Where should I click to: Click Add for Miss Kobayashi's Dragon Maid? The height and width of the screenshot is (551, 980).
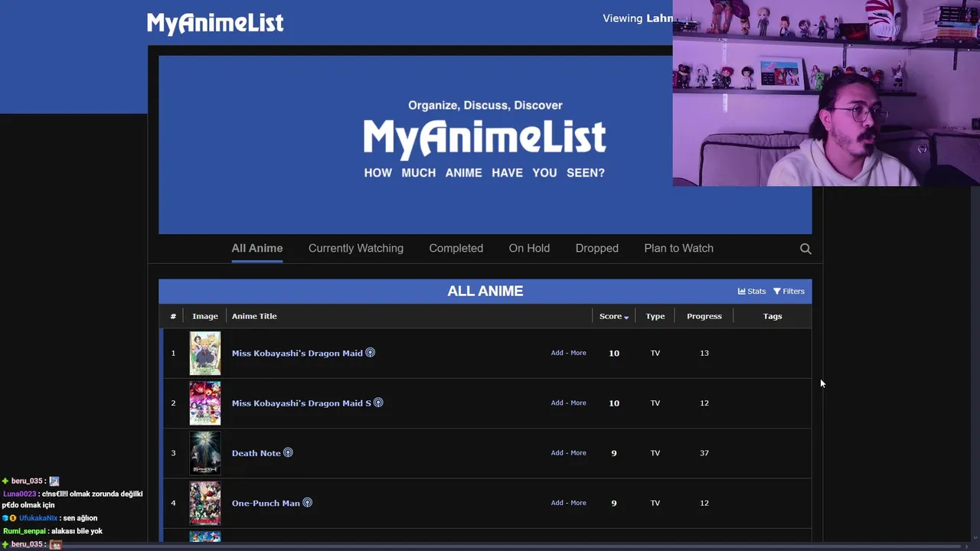pyautogui.click(x=557, y=353)
